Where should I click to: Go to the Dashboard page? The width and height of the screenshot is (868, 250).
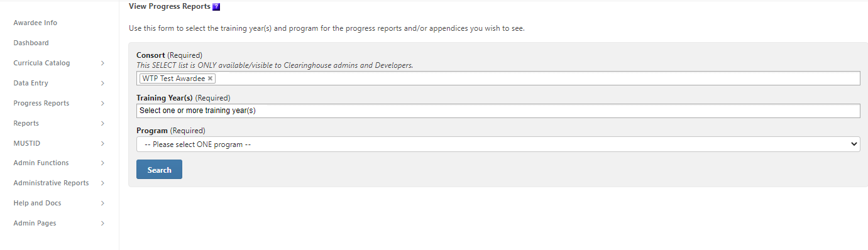31,43
